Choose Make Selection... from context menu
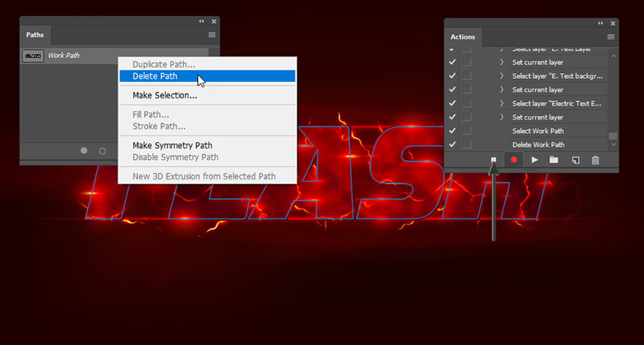The height and width of the screenshot is (345, 644). click(x=164, y=95)
